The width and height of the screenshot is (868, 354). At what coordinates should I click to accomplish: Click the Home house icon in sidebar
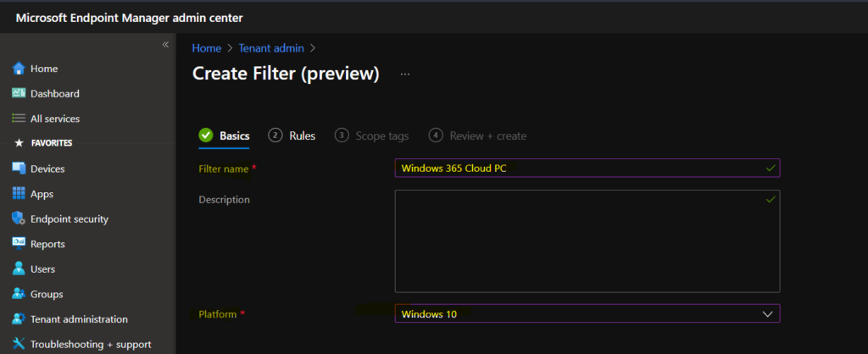point(19,69)
